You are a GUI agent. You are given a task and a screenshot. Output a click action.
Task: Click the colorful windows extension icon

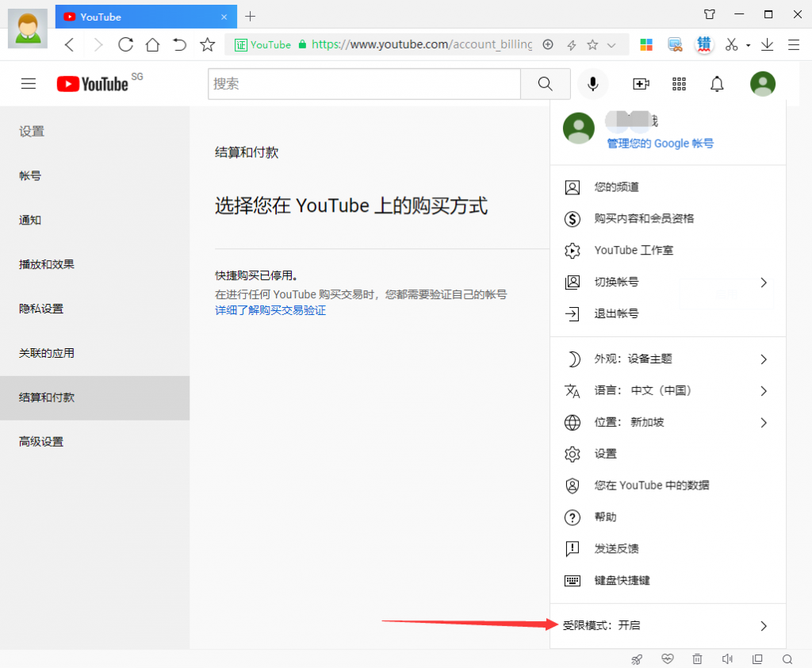(646, 45)
